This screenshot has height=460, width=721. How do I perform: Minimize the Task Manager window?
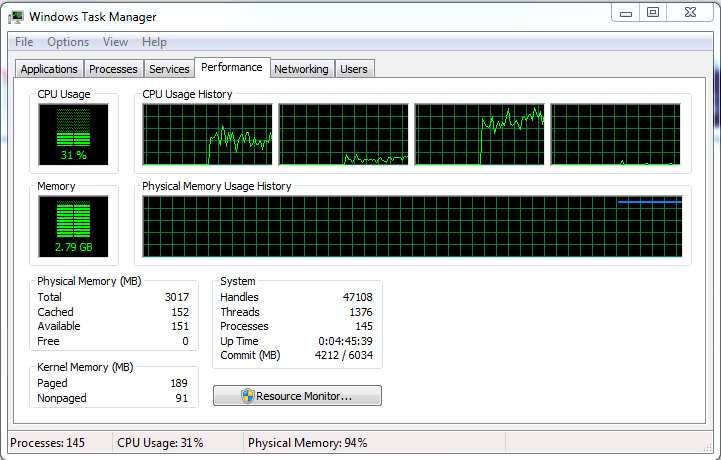click(626, 13)
